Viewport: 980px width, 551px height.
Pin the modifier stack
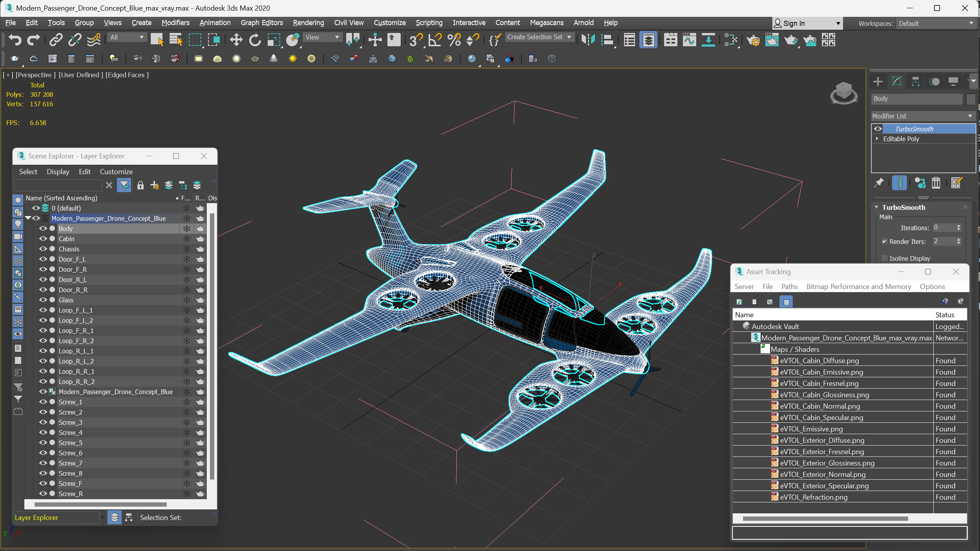(x=879, y=183)
